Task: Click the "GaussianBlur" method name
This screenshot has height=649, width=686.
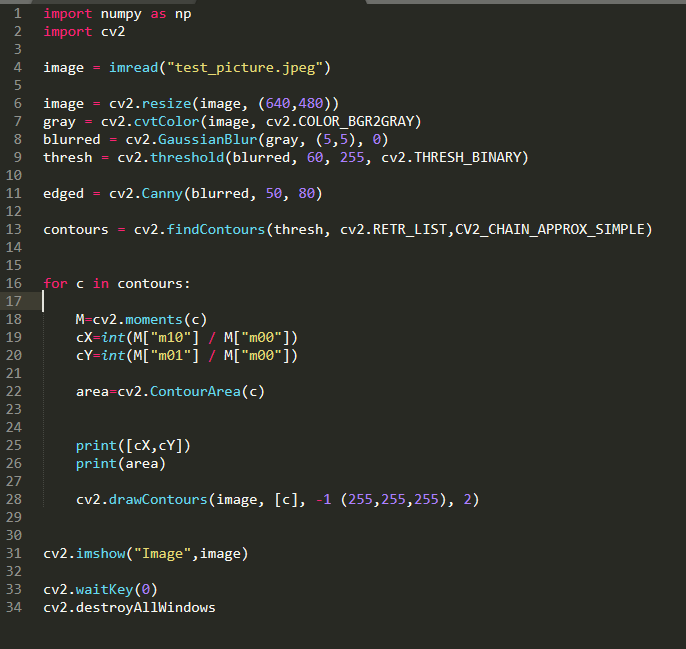Action: tap(207, 140)
